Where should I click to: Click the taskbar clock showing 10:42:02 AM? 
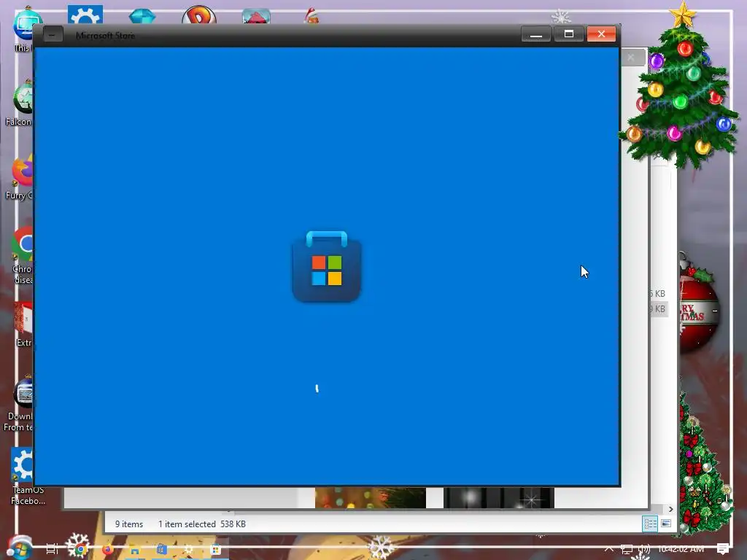point(681,549)
